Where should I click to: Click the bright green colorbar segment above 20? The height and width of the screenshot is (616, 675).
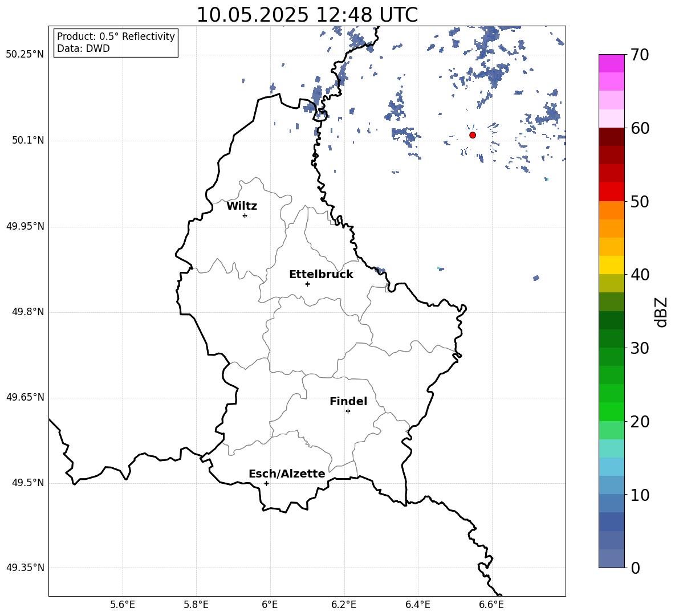click(611, 411)
